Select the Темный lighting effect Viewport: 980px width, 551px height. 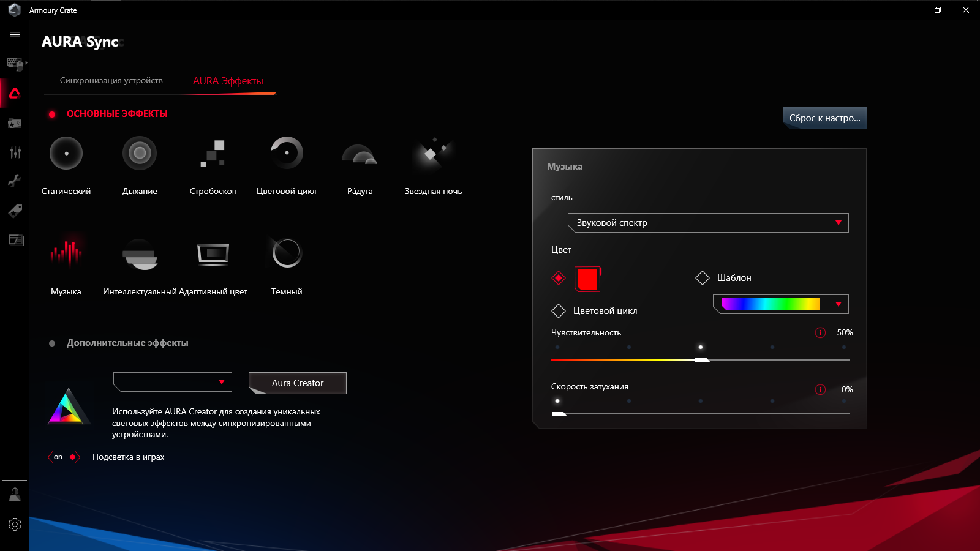click(x=287, y=252)
